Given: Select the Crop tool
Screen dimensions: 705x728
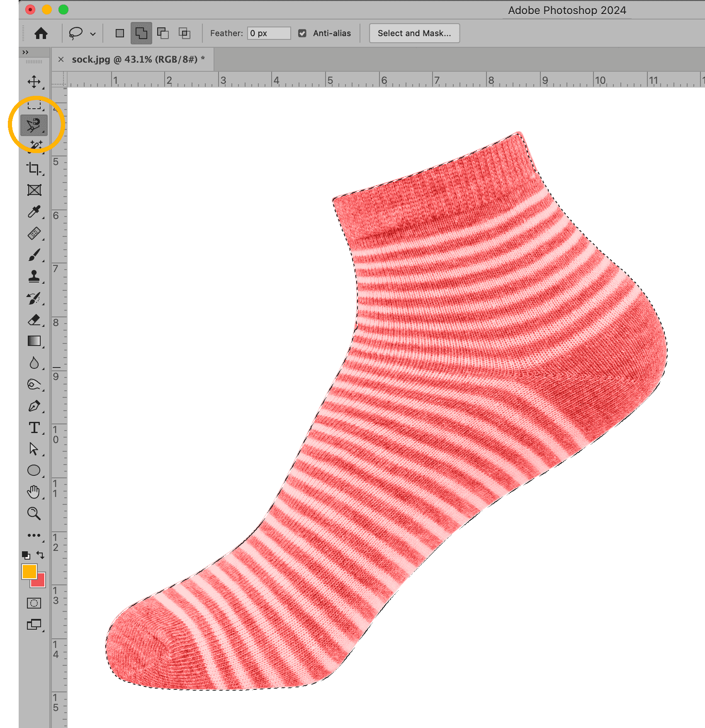Looking at the screenshot, I should (x=34, y=168).
